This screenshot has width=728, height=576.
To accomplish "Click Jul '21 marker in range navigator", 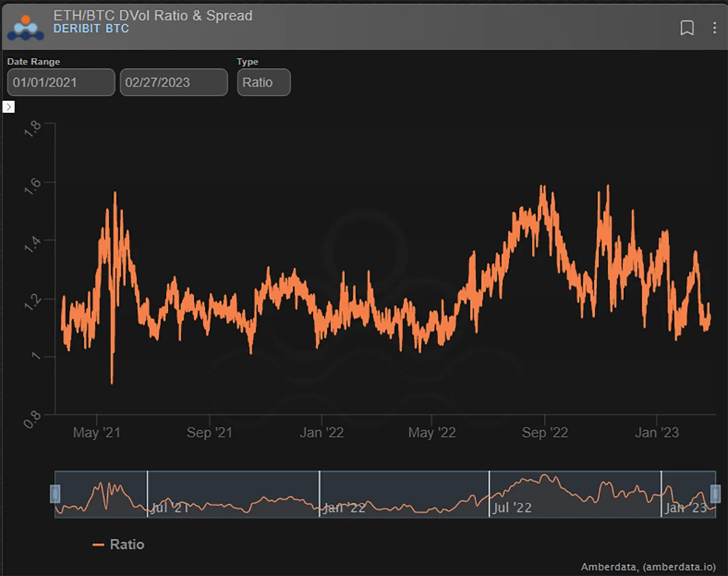I will pyautogui.click(x=169, y=507).
